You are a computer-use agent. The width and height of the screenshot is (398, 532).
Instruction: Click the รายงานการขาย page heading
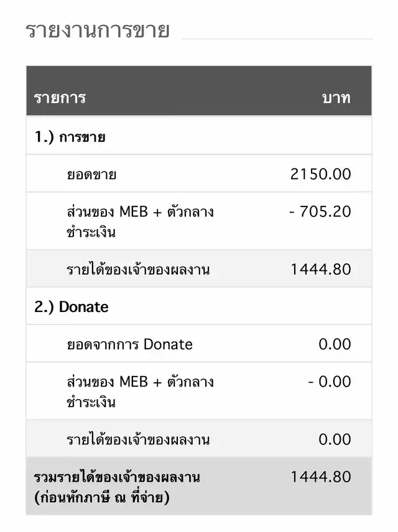98,30
